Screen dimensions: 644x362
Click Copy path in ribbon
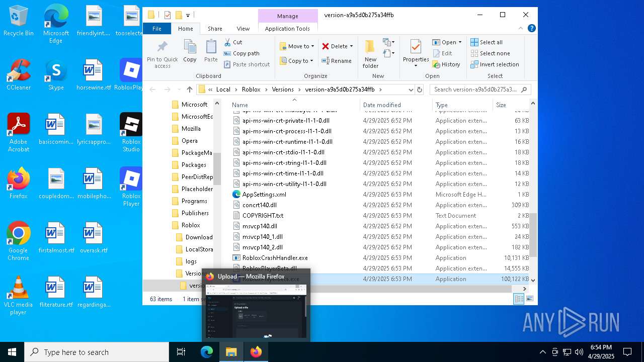(x=242, y=53)
